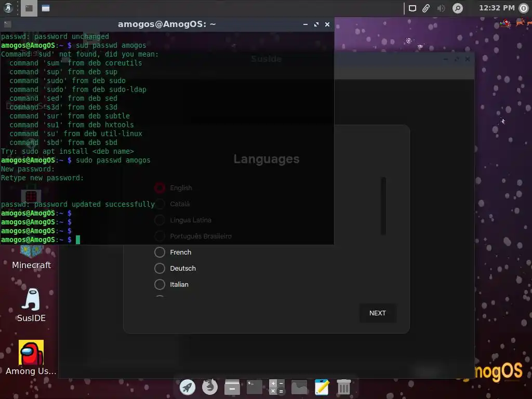Click the Languages heading in SusIDE
The image size is (532, 399).
pos(267,159)
